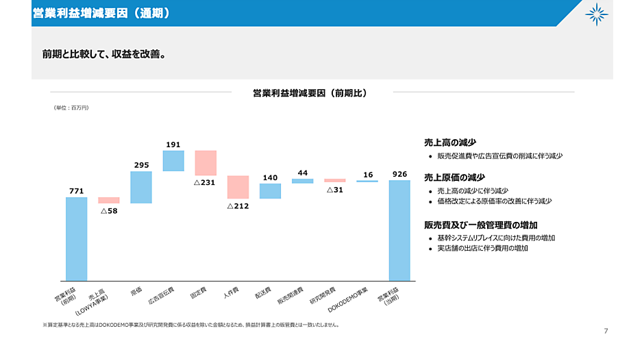The width and height of the screenshot is (644, 337).
Task: Click the heading 販売費及び一般管理費の増加
Action: (480, 225)
